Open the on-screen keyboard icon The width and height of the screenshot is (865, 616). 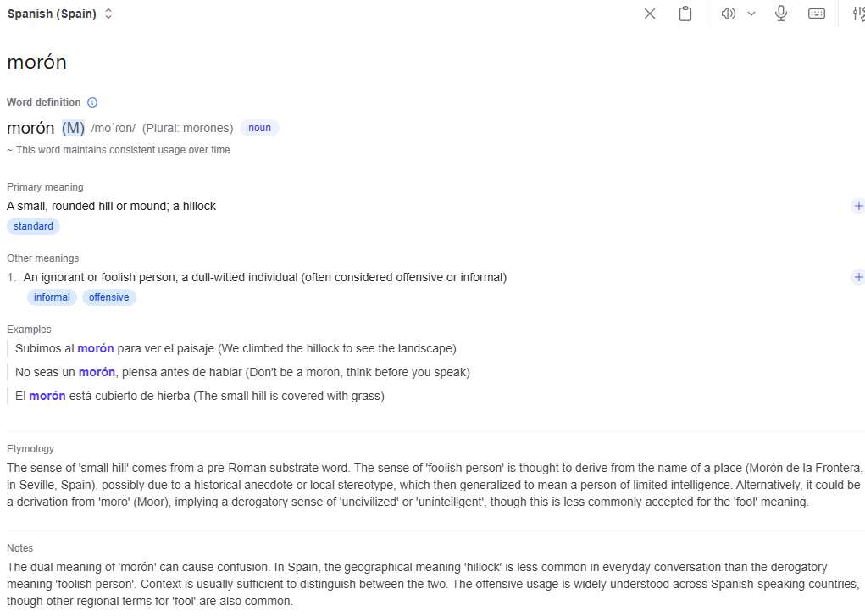pyautogui.click(x=817, y=14)
